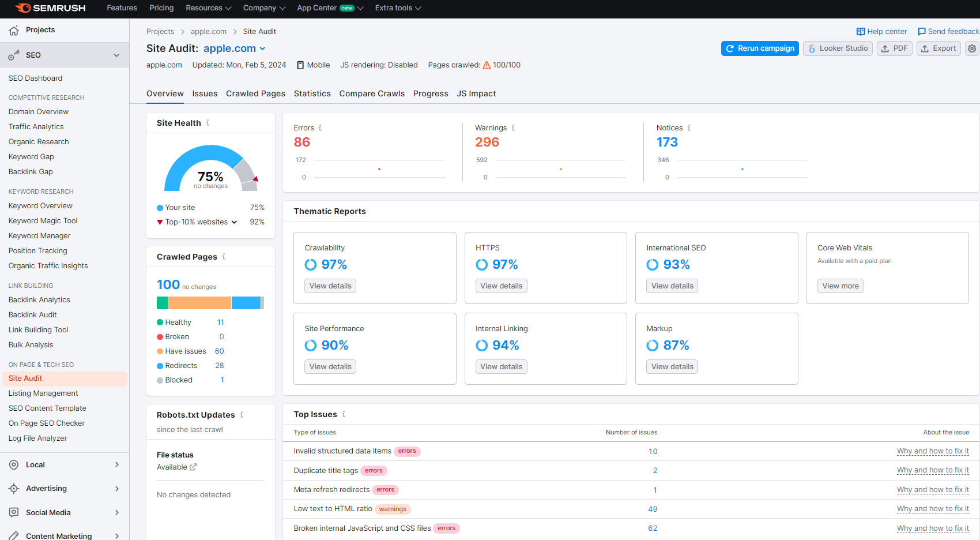The image size is (980, 540).
Task: Click the Top Issues info icon
Action: click(x=344, y=414)
